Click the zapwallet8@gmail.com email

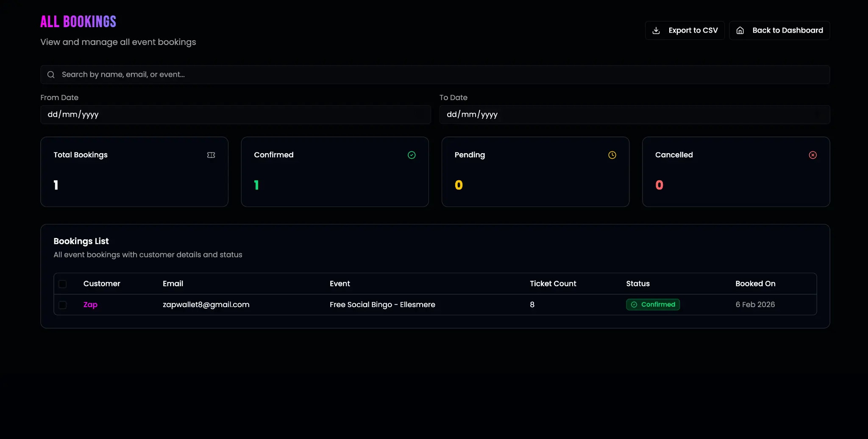206,305
